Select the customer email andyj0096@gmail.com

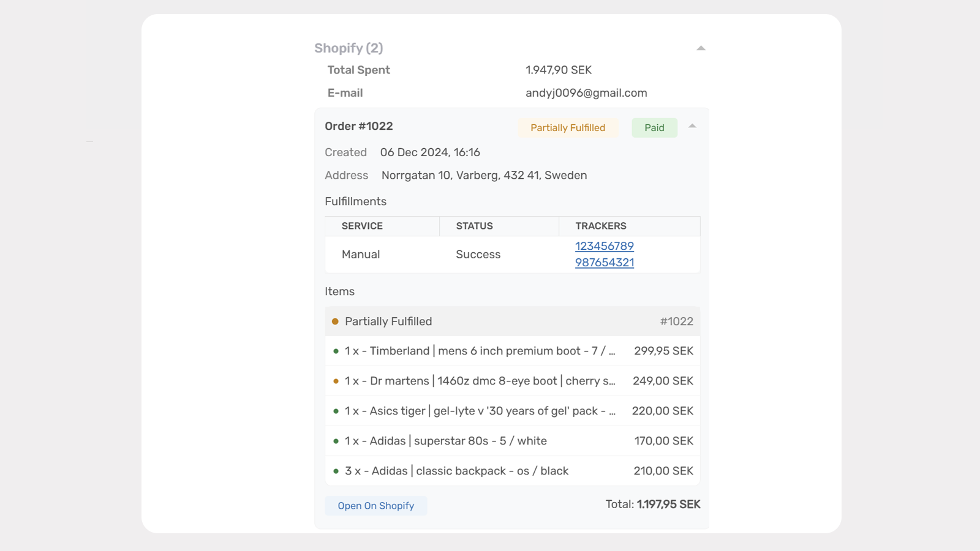click(x=586, y=92)
